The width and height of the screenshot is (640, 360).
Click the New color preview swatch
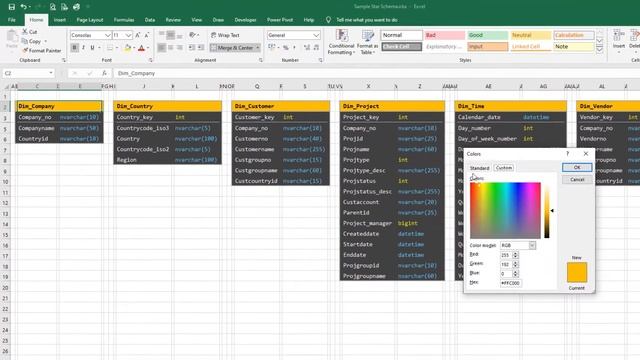(x=577, y=272)
